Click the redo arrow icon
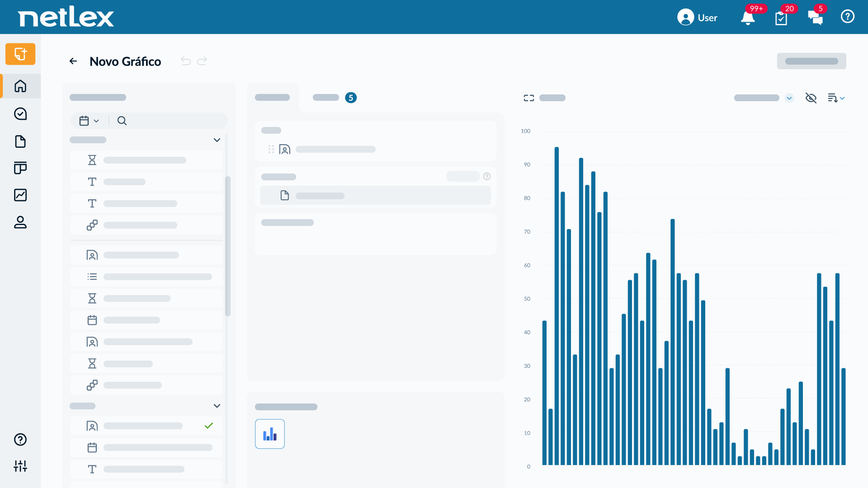 pos(202,61)
